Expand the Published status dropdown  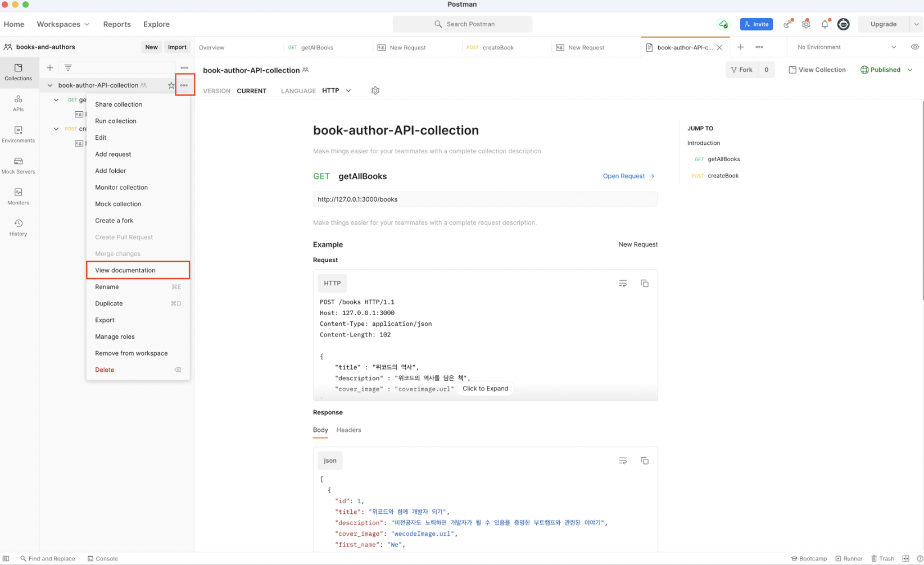(910, 70)
